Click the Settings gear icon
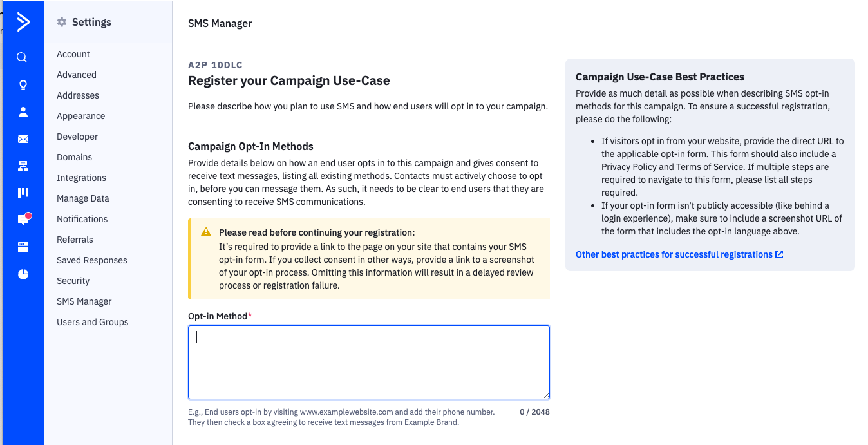Viewport: 868px width, 445px height. tap(62, 23)
